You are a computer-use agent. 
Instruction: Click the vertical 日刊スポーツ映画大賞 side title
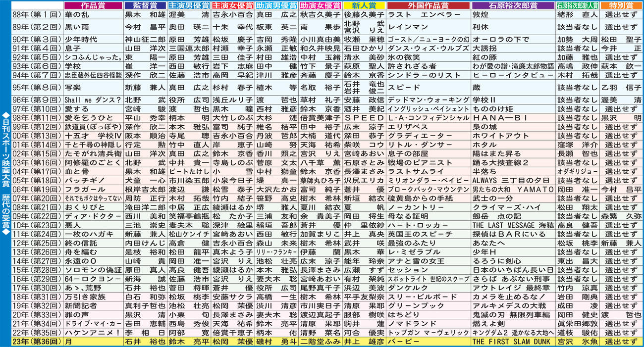point(6,173)
